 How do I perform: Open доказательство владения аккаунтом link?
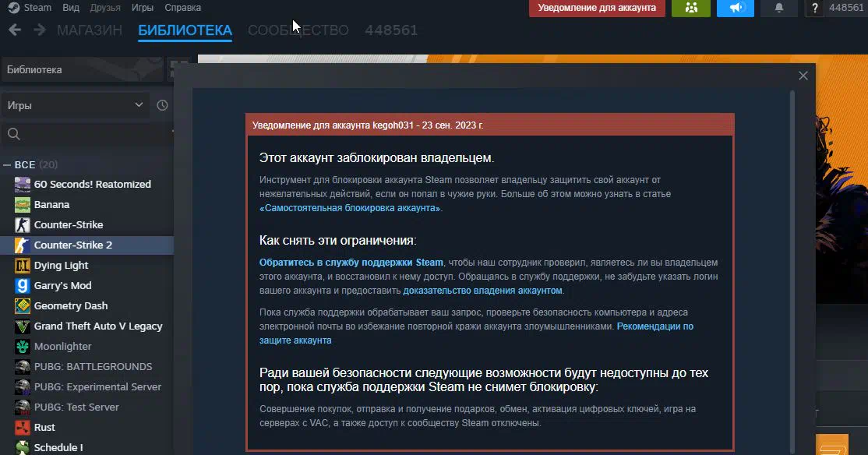482,291
